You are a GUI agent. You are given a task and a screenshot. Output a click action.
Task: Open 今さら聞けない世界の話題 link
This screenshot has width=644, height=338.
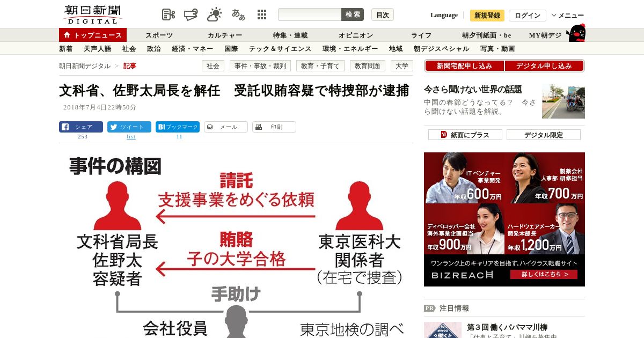pos(473,90)
